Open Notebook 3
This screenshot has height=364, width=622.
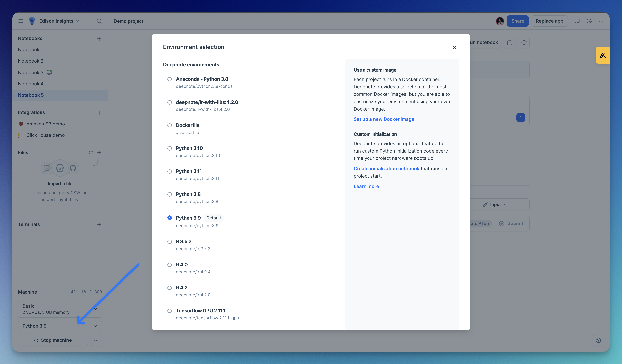(x=31, y=72)
